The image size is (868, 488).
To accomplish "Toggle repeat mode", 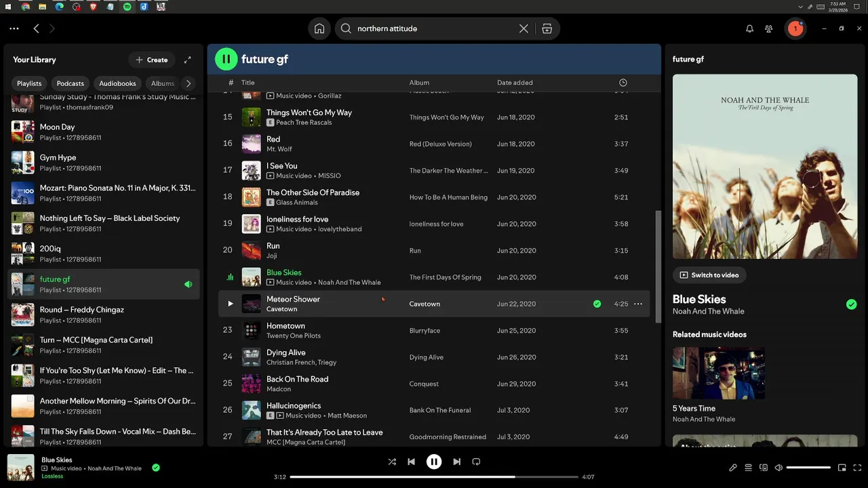I will [476, 462].
